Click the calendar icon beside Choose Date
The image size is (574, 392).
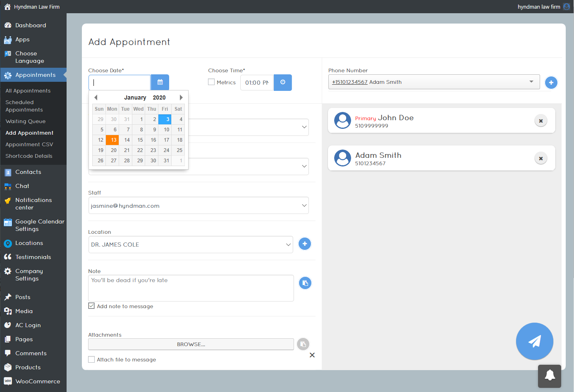point(160,82)
